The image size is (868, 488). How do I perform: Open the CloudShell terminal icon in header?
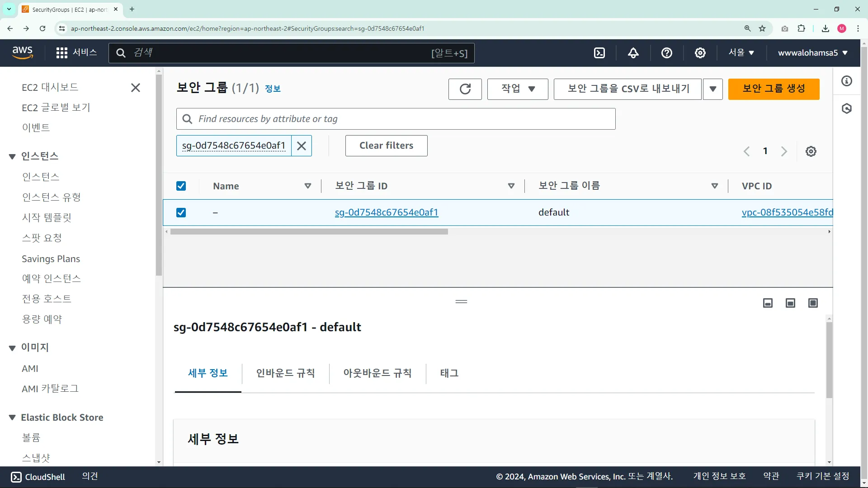click(x=599, y=53)
